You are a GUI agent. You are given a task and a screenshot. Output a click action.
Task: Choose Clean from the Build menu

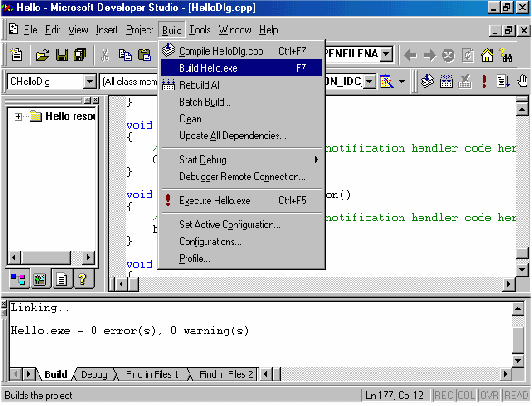point(241,119)
